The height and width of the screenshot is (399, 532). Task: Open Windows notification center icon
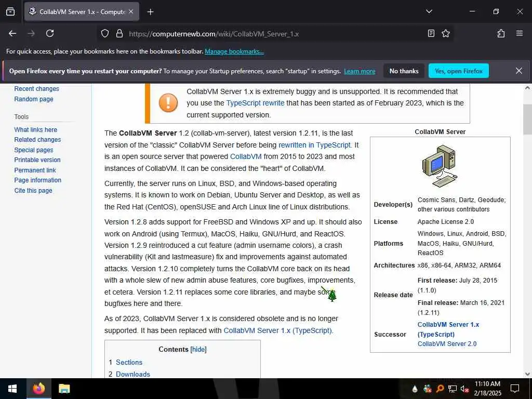tap(515, 389)
